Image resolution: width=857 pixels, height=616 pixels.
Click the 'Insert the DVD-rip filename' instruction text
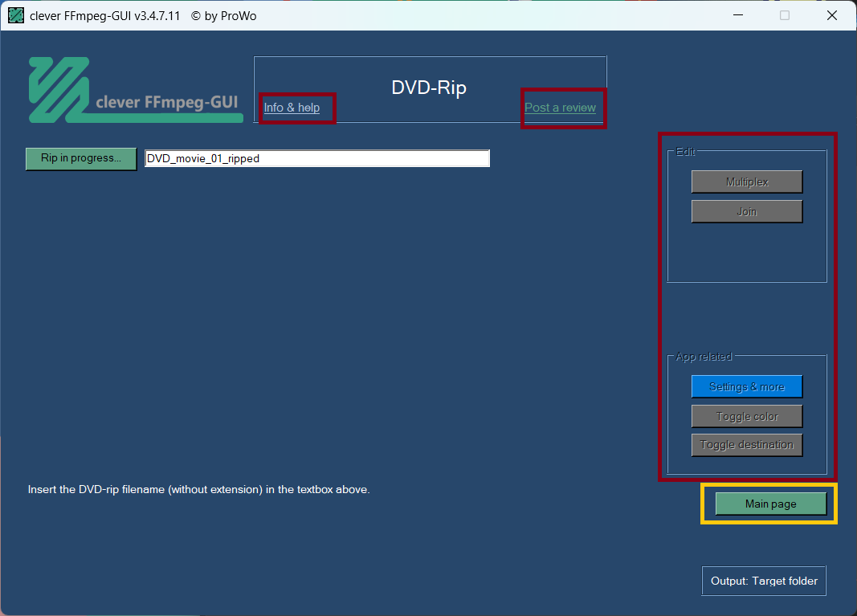[x=199, y=490]
